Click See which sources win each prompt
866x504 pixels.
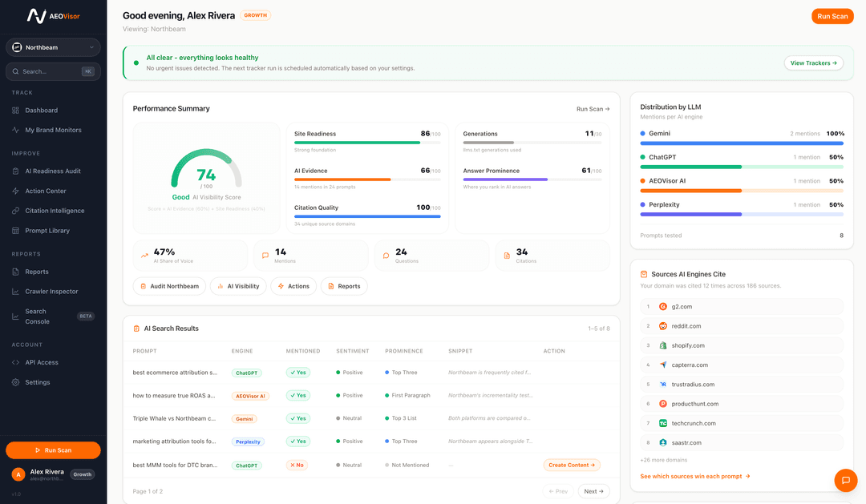(x=694, y=477)
